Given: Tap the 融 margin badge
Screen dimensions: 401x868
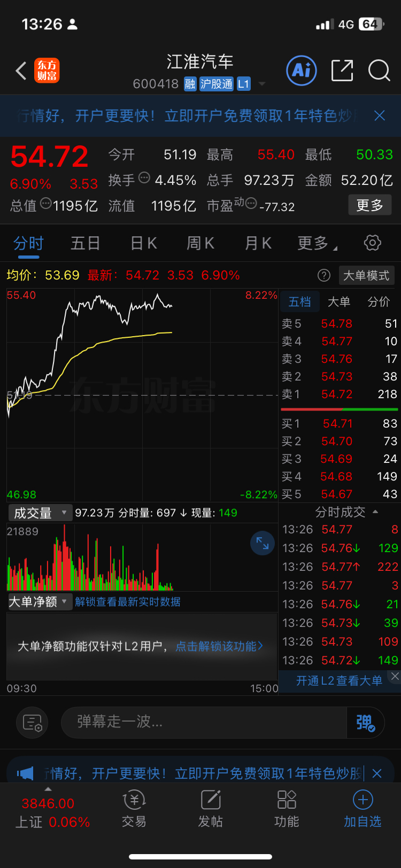Looking at the screenshot, I should (190, 84).
